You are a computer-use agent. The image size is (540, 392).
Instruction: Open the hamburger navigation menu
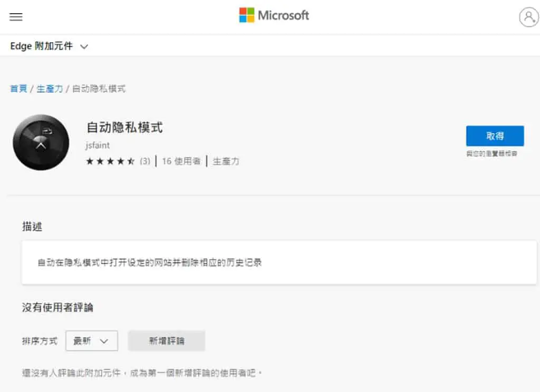click(x=16, y=16)
